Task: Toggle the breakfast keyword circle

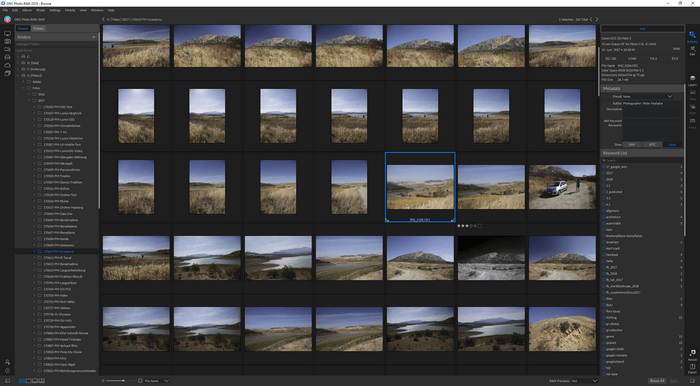Action: point(604,242)
